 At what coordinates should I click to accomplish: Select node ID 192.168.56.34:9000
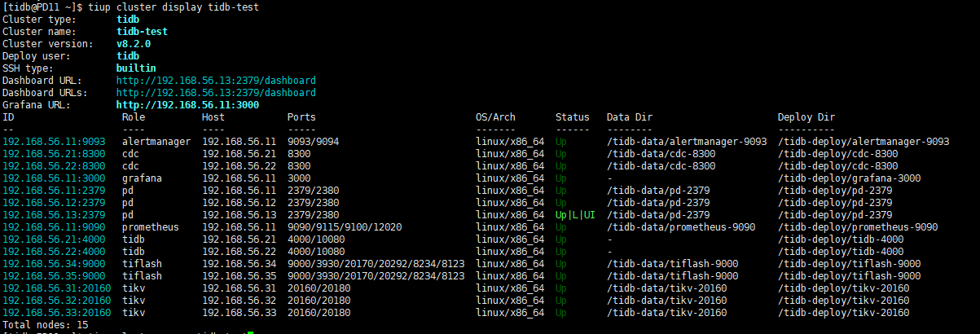[x=54, y=264]
